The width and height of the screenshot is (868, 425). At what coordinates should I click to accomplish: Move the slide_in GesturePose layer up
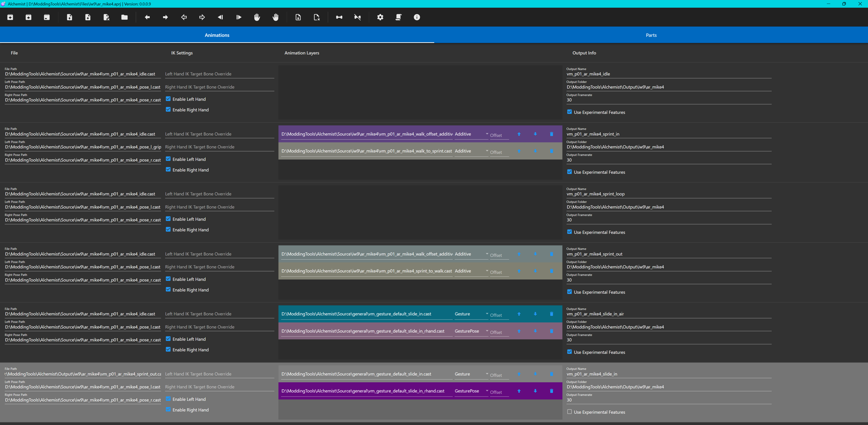[519, 391]
